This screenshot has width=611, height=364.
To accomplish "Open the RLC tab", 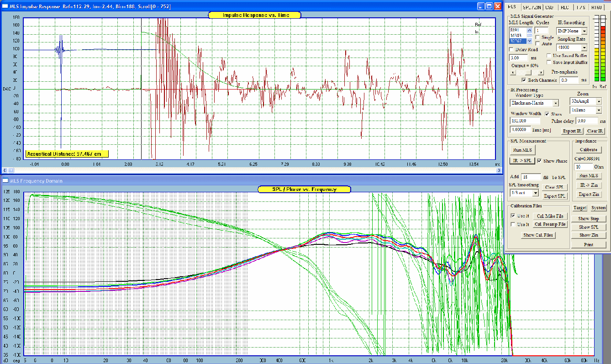I will (564, 7).
